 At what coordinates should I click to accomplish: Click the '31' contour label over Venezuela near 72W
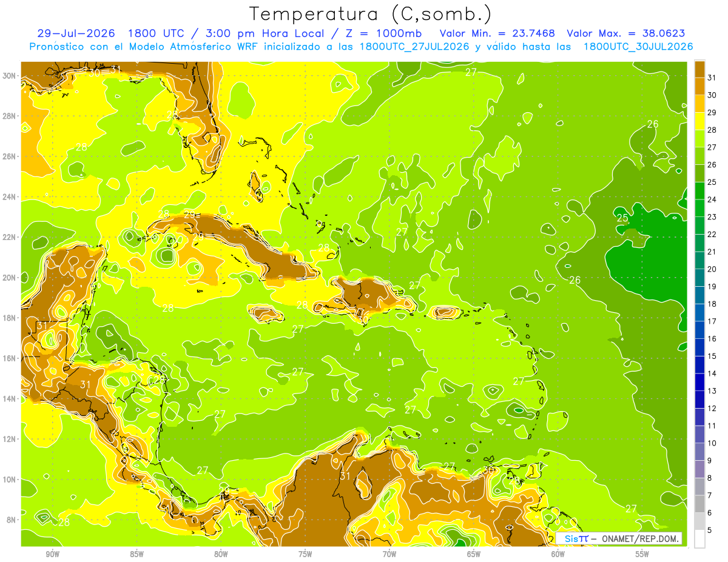345,476
